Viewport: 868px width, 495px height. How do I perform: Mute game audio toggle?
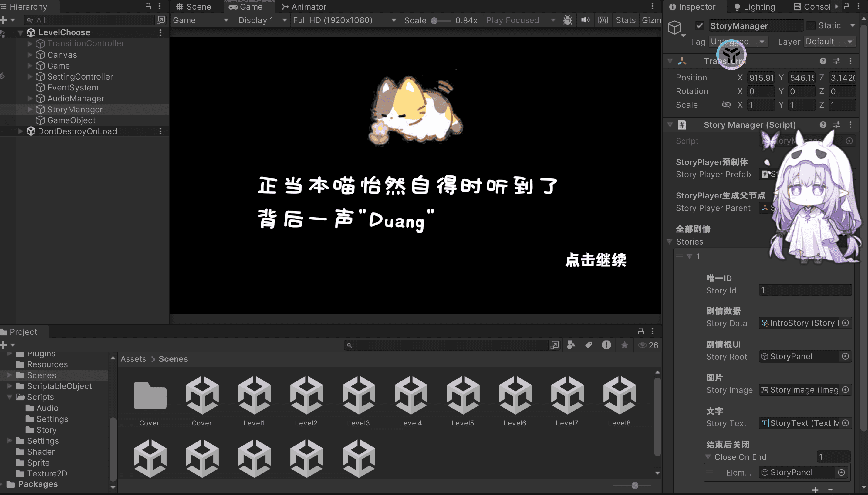[585, 20]
